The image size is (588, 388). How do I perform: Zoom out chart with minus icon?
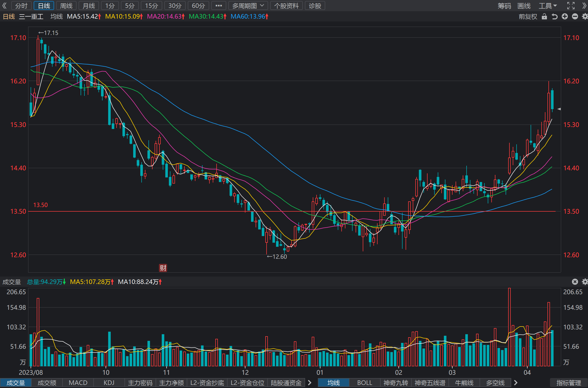pos(575,17)
